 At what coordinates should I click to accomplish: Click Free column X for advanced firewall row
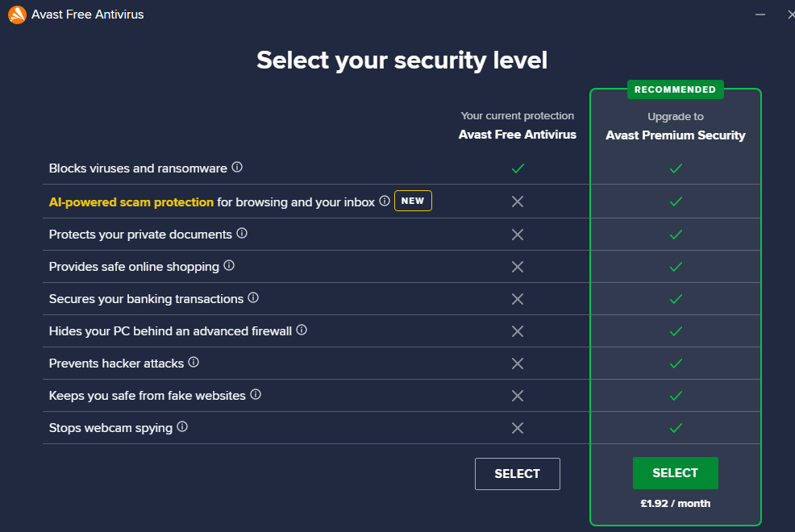point(518,331)
